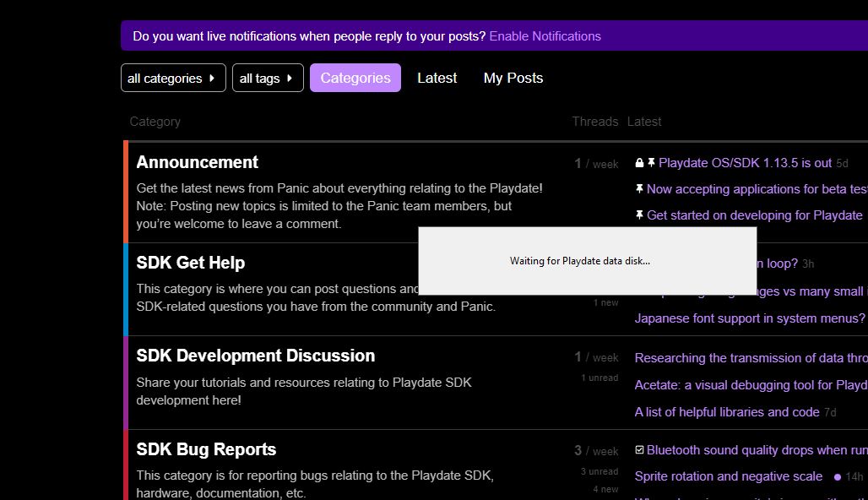Click the Category column header

[155, 122]
